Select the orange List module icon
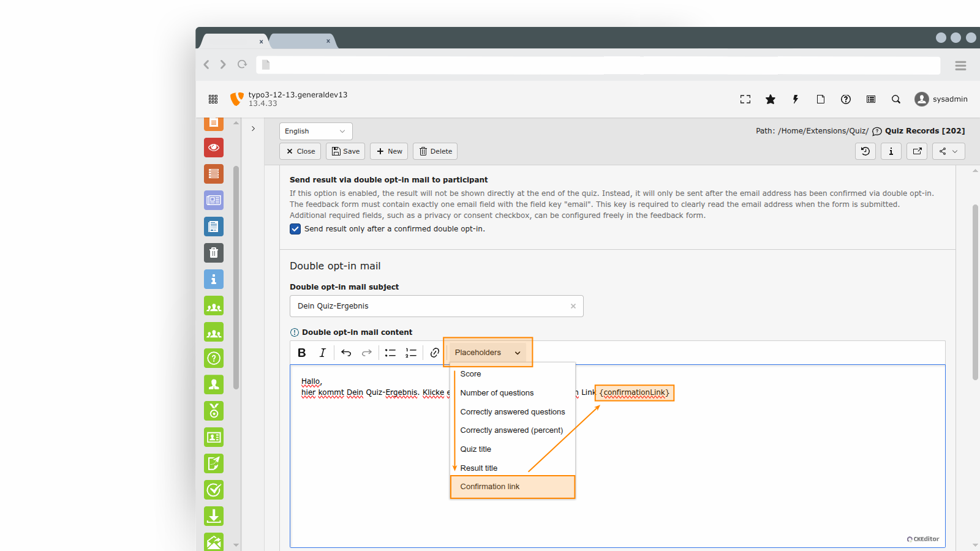 coord(214,174)
